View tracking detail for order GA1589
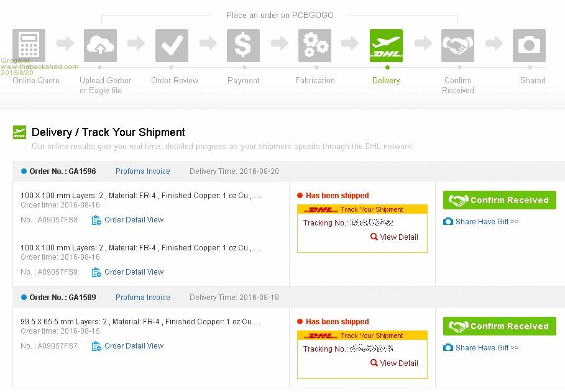Image resolution: width=565 pixels, height=392 pixels. click(398, 363)
